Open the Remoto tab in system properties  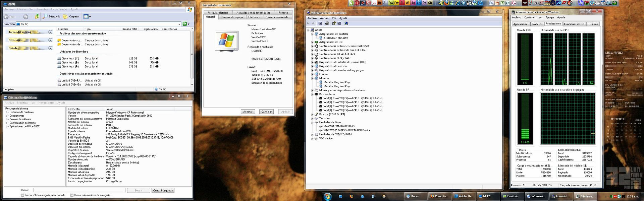(283, 13)
